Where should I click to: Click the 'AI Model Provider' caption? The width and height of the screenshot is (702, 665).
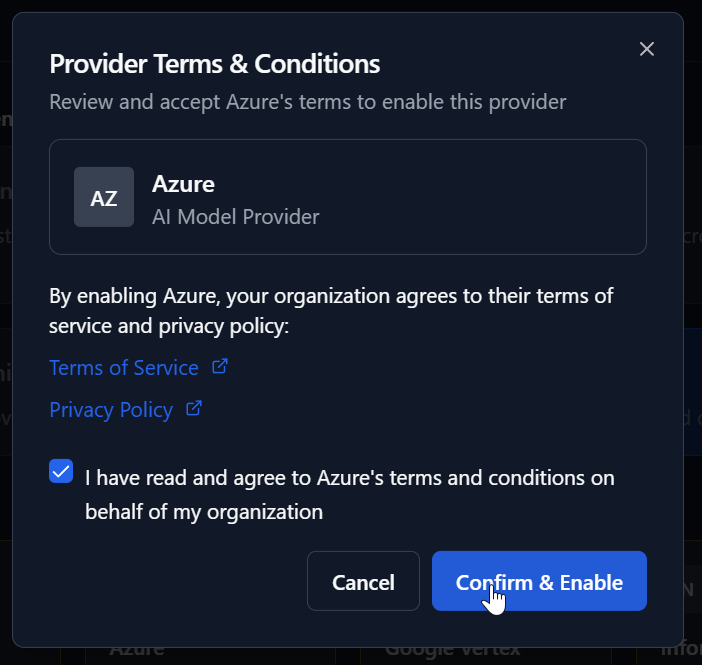(236, 215)
